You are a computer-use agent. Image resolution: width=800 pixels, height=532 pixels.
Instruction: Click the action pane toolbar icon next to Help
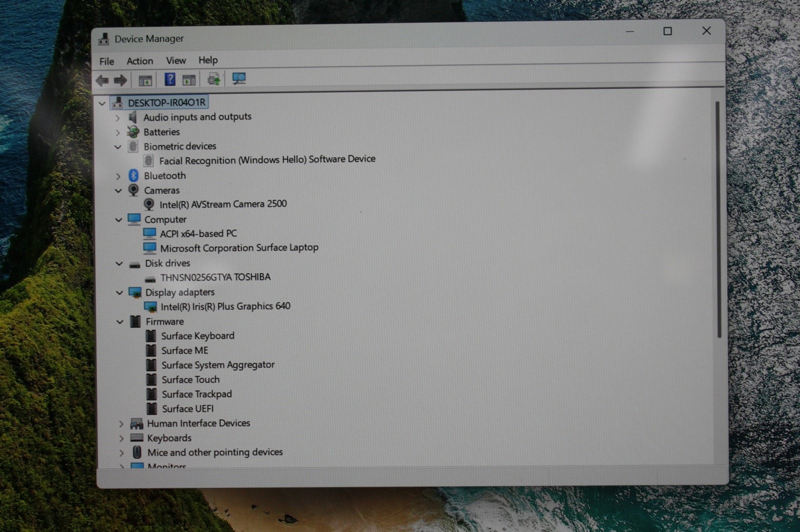tap(189, 79)
